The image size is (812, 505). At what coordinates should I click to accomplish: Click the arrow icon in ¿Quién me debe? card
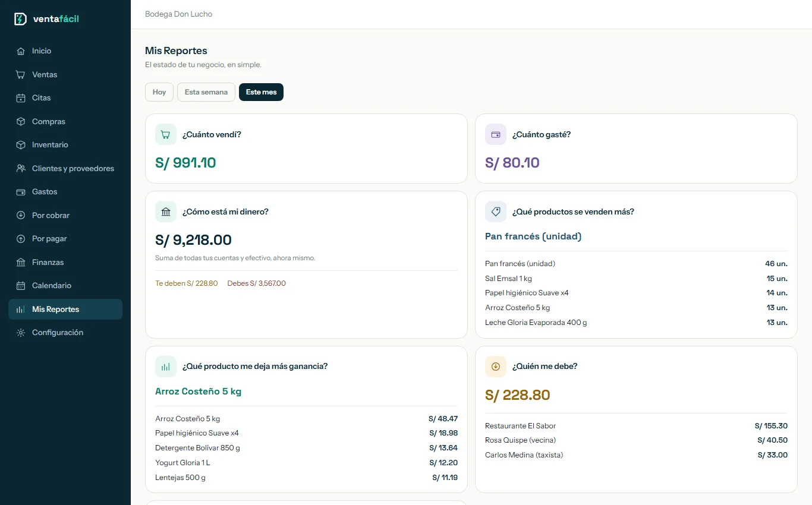tap(496, 367)
